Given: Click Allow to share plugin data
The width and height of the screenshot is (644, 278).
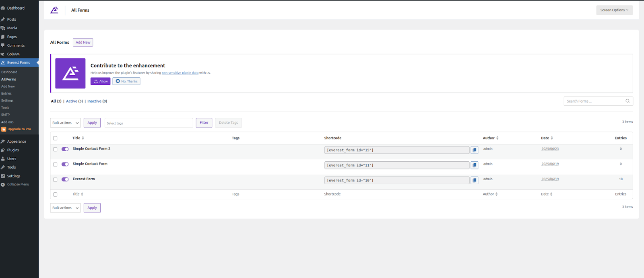Looking at the screenshot, I should [101, 81].
